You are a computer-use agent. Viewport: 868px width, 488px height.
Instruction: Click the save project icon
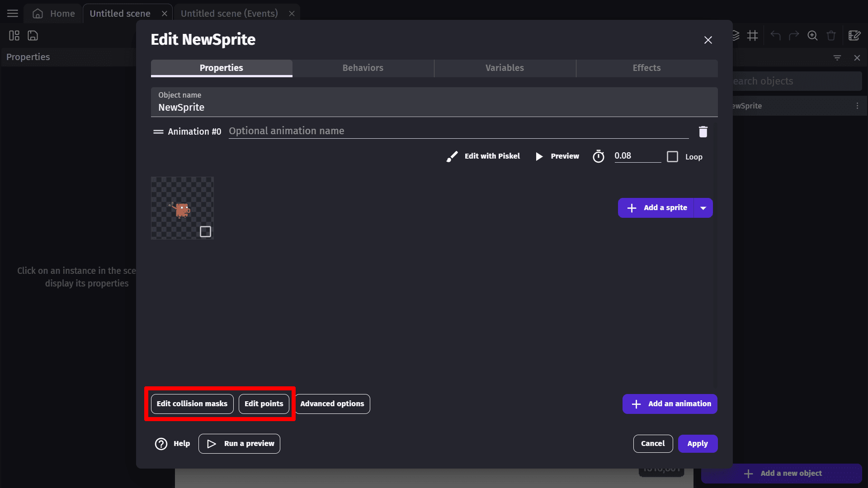coord(33,36)
